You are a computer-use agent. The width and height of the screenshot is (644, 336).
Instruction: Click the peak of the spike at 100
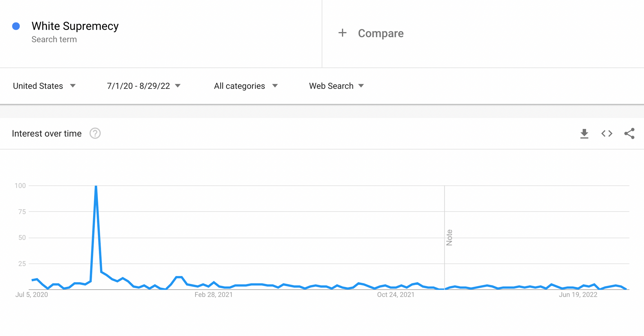[96, 186]
